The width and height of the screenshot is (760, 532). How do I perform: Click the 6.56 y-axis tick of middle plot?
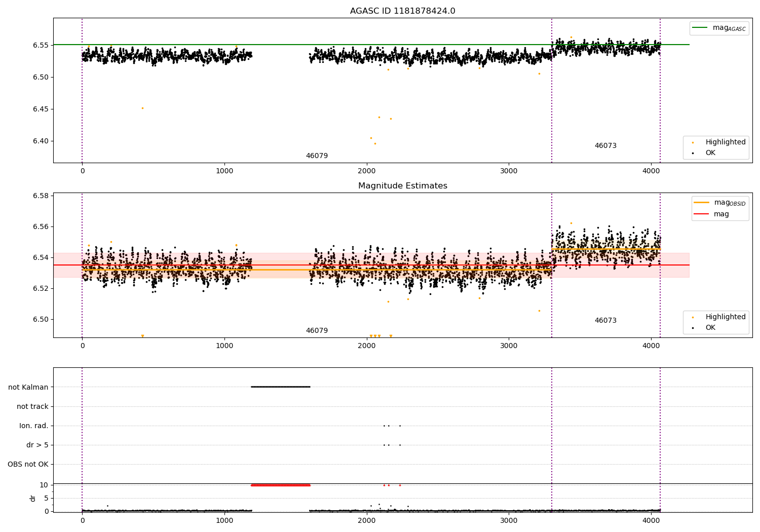41,226
